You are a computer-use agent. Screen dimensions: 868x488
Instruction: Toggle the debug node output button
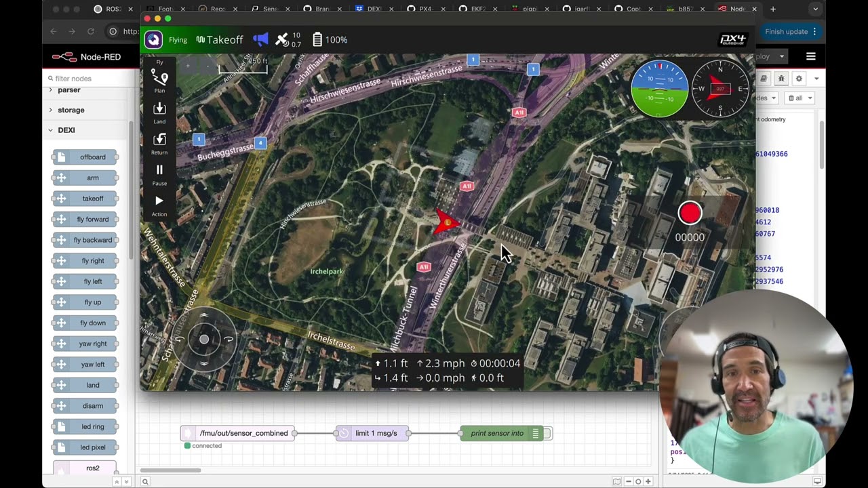(547, 433)
